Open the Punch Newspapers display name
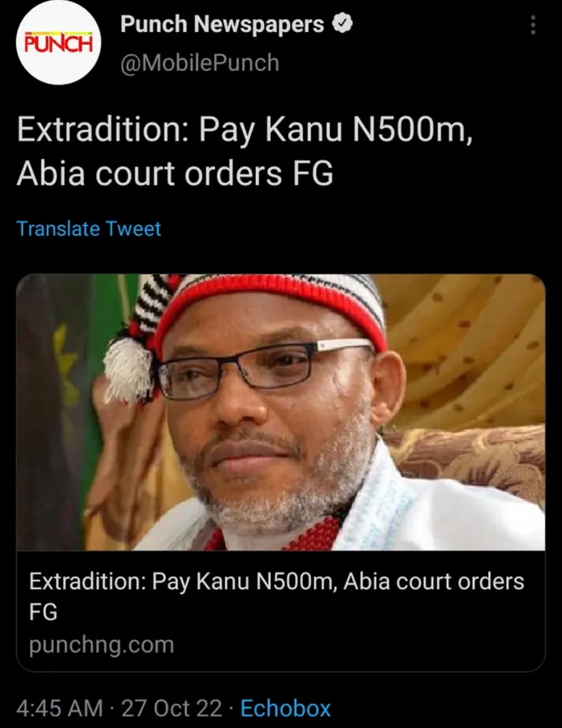Image resolution: width=562 pixels, height=728 pixels. [222, 23]
